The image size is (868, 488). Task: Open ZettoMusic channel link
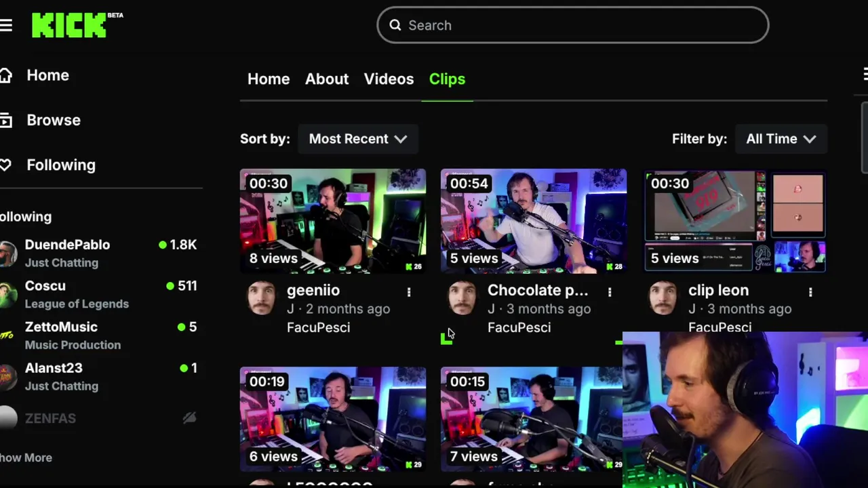coord(61,327)
